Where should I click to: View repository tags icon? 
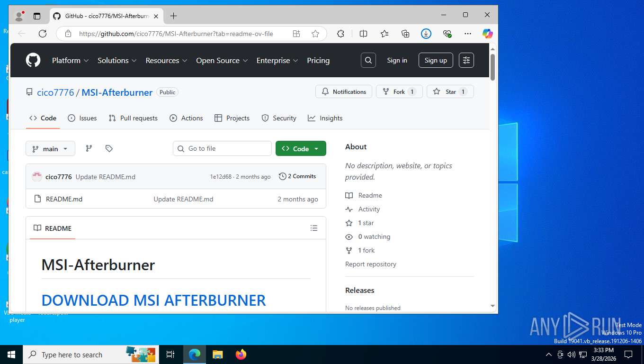[x=109, y=148]
